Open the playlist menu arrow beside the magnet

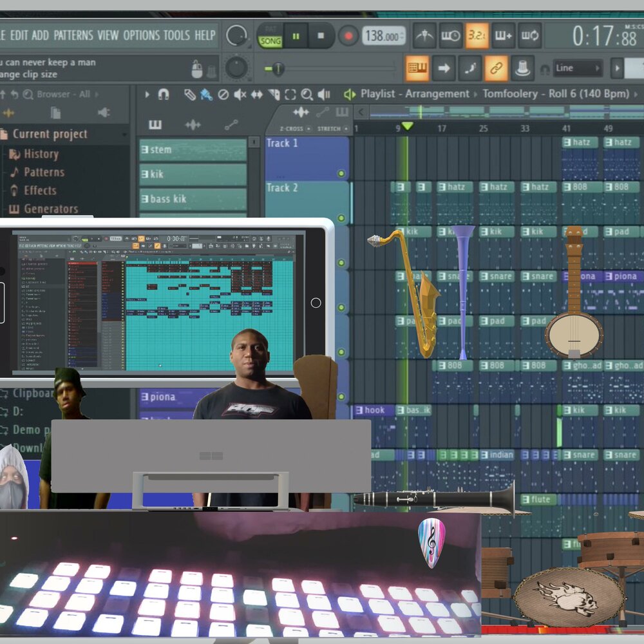click(x=147, y=95)
